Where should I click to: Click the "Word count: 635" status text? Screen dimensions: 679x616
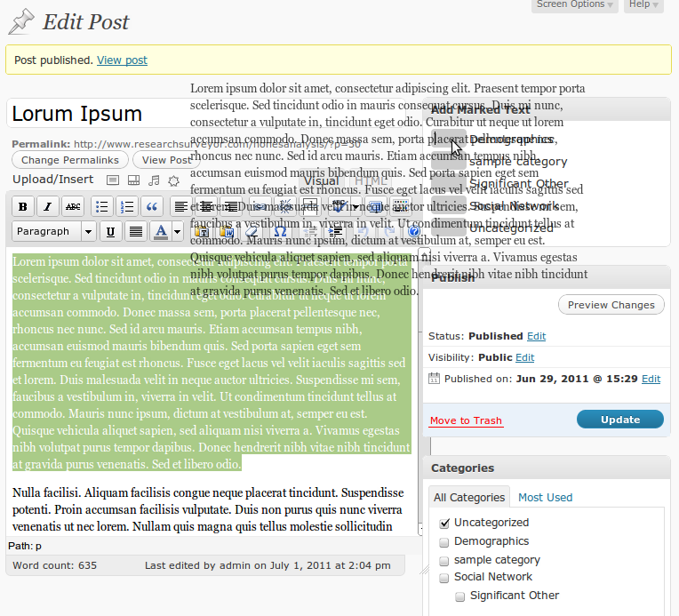[54, 565]
